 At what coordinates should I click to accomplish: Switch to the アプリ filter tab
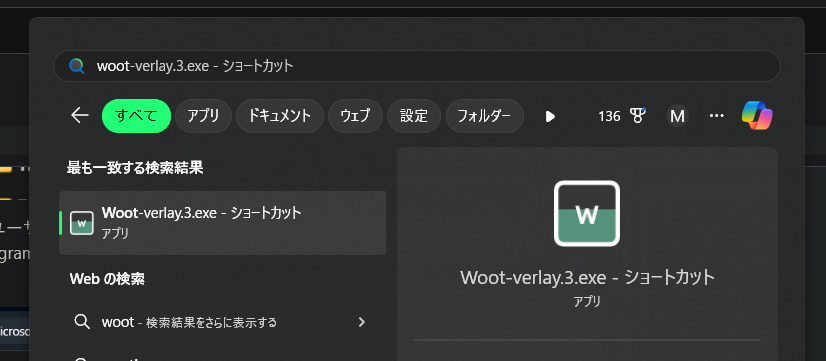pyautogui.click(x=203, y=116)
